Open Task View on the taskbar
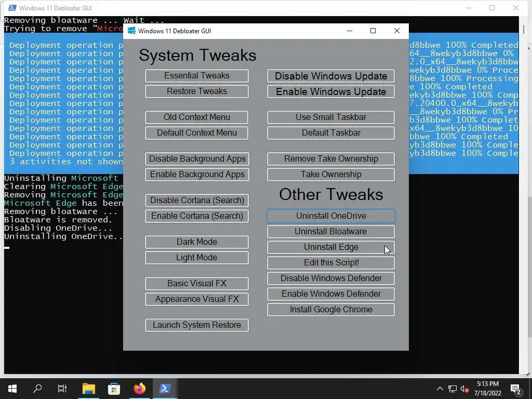The width and height of the screenshot is (532, 399). pyautogui.click(x=62, y=389)
